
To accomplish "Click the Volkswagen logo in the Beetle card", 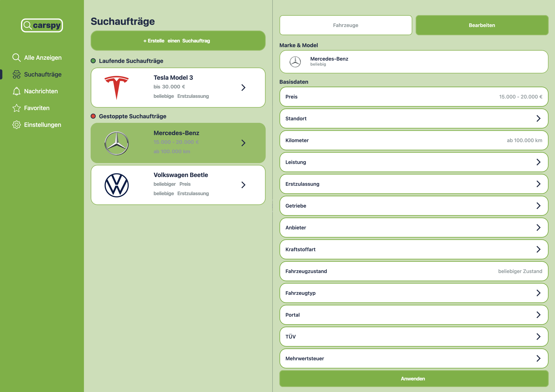I will pos(117,185).
